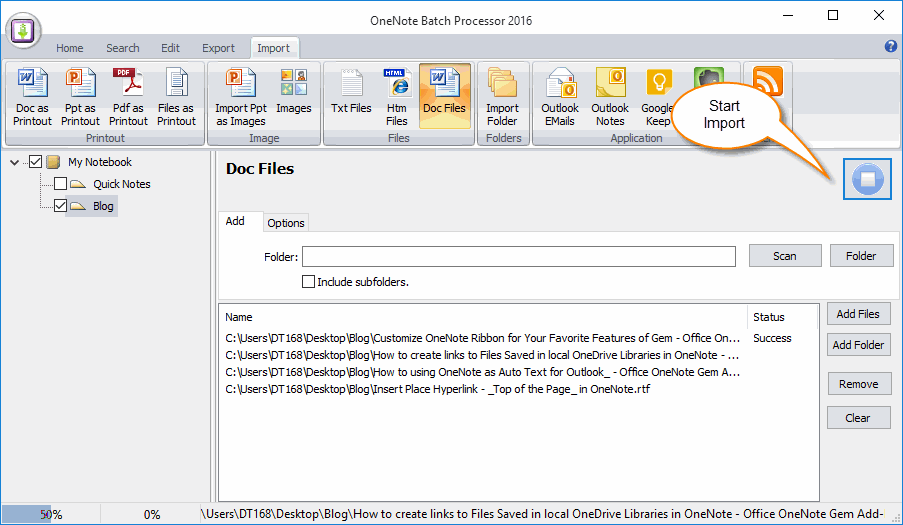
Task: Select Outlook Notes import
Action: [610, 97]
